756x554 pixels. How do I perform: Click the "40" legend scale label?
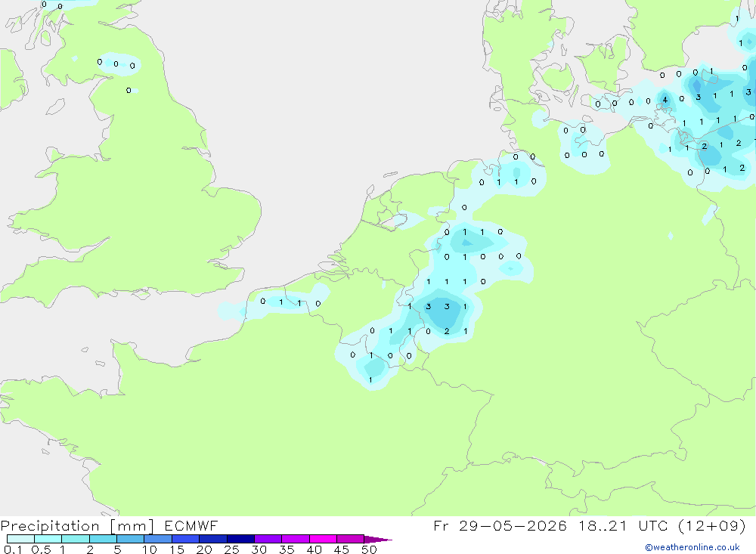click(x=314, y=549)
